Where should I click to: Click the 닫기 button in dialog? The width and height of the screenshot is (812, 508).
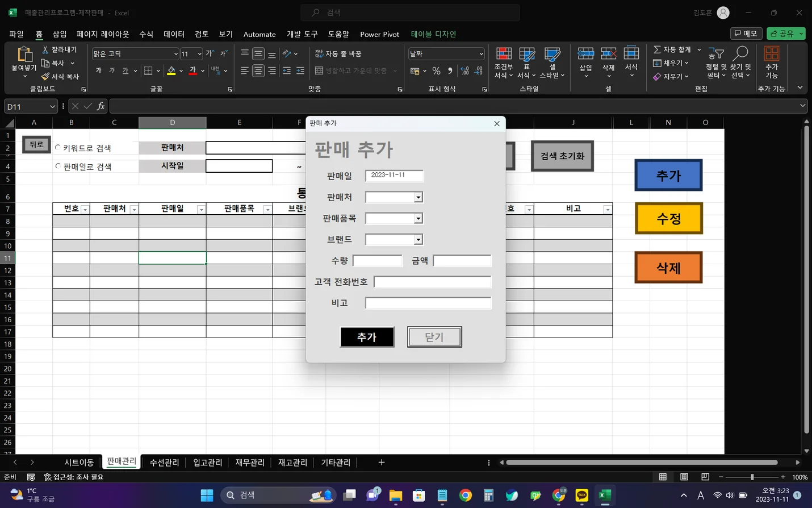pyautogui.click(x=434, y=337)
